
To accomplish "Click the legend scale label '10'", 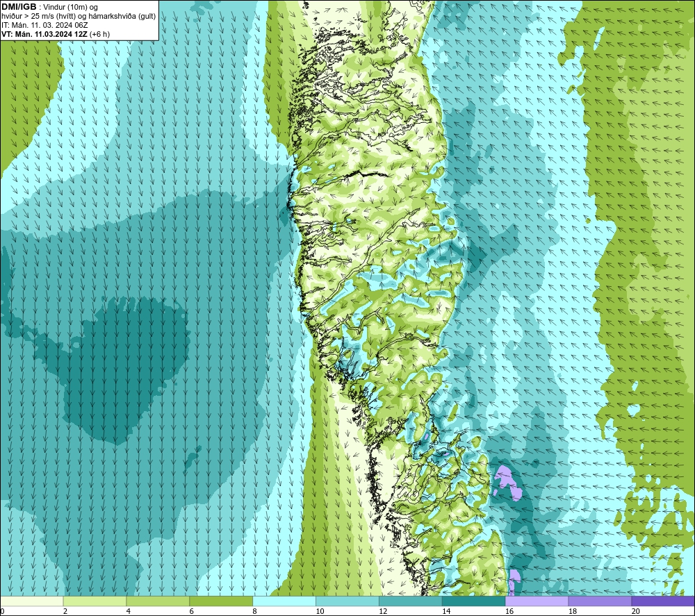I will click(320, 611).
